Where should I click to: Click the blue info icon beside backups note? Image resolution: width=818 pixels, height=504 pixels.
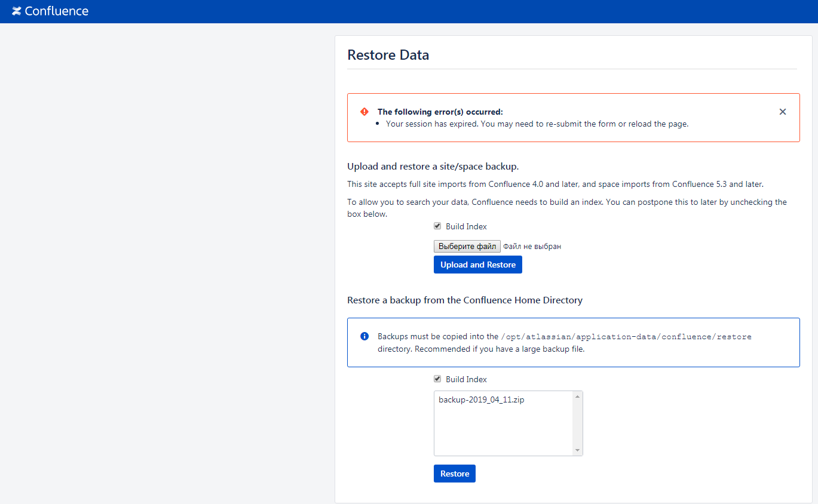pyautogui.click(x=364, y=336)
